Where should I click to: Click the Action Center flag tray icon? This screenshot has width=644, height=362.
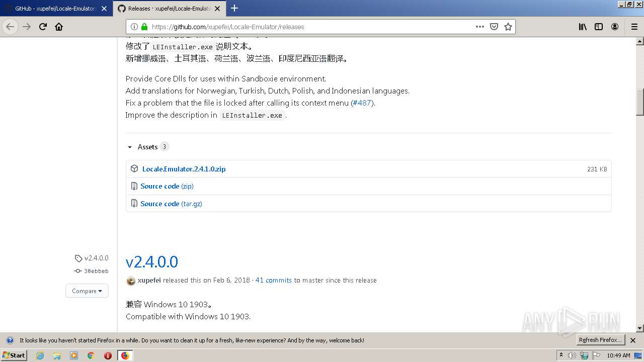click(596, 355)
